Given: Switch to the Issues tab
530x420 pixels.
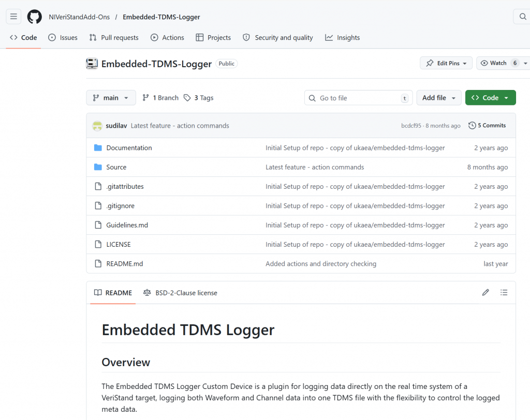Looking at the screenshot, I should coord(63,38).
